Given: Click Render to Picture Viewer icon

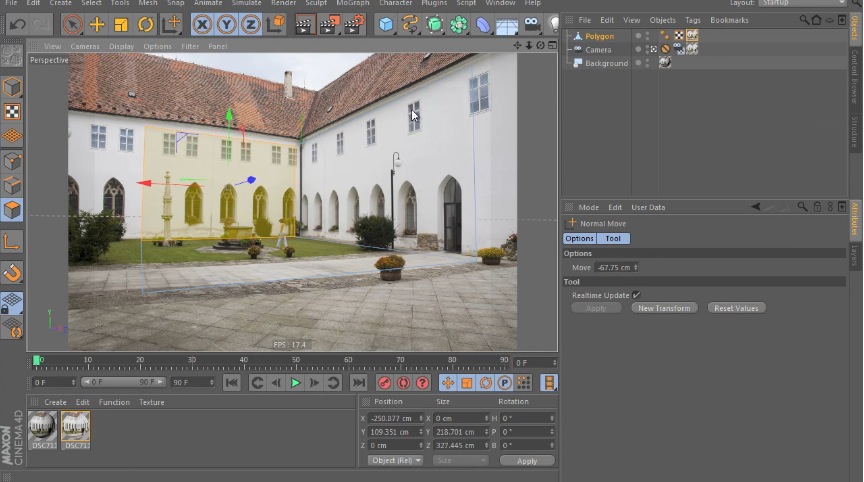Looking at the screenshot, I should [329, 24].
